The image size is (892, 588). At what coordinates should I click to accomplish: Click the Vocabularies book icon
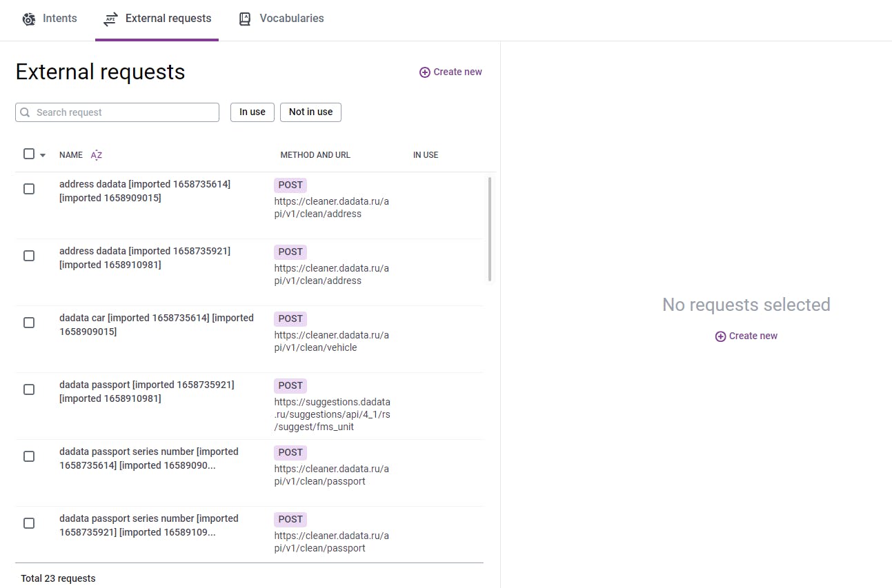click(x=245, y=19)
